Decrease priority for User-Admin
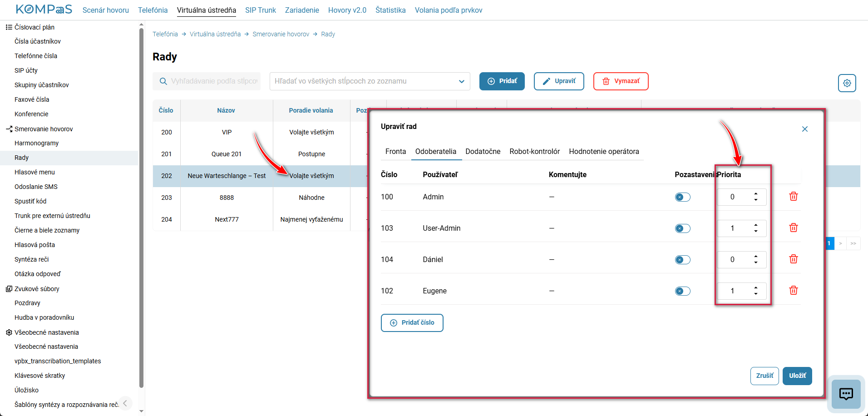 [756, 231]
